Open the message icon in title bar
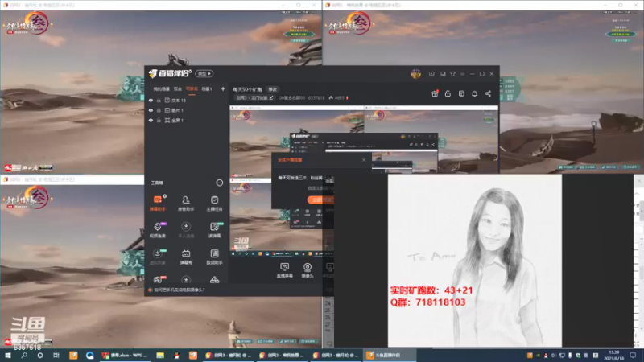This screenshot has width=644, height=362. 431,74
